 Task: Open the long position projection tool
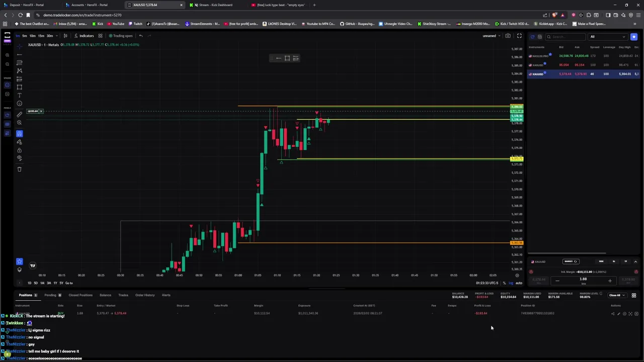(x=20, y=79)
